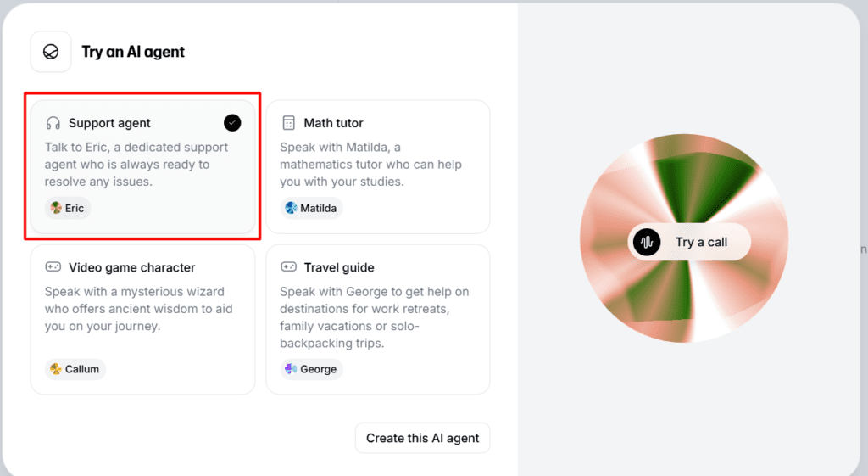Screen dimensions: 868x476
Task: Click Callum's avatar icon
Action: click(x=56, y=369)
